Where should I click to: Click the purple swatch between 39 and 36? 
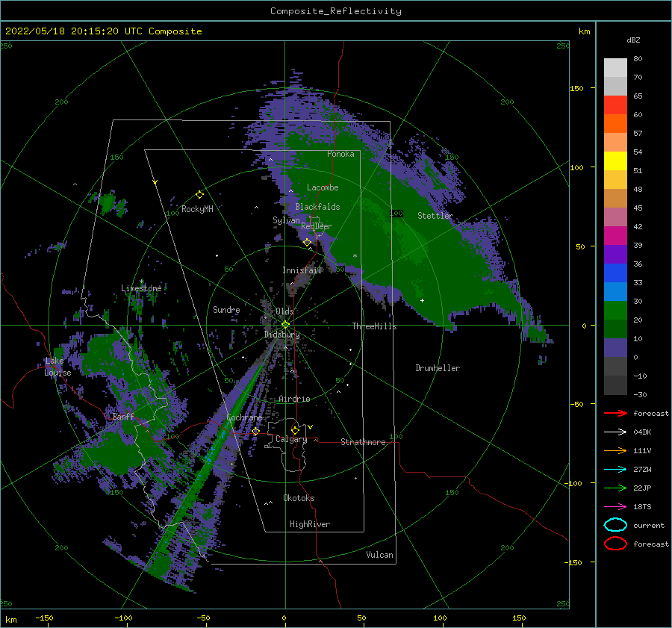[x=615, y=254]
